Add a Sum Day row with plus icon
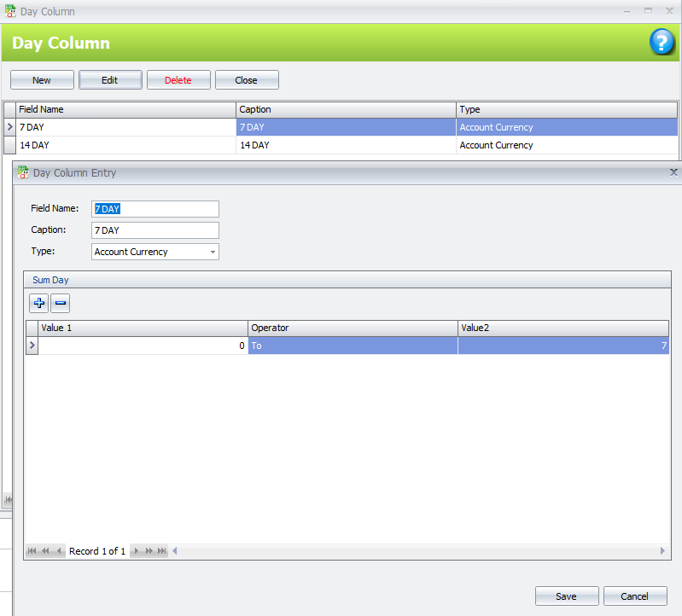 (39, 303)
